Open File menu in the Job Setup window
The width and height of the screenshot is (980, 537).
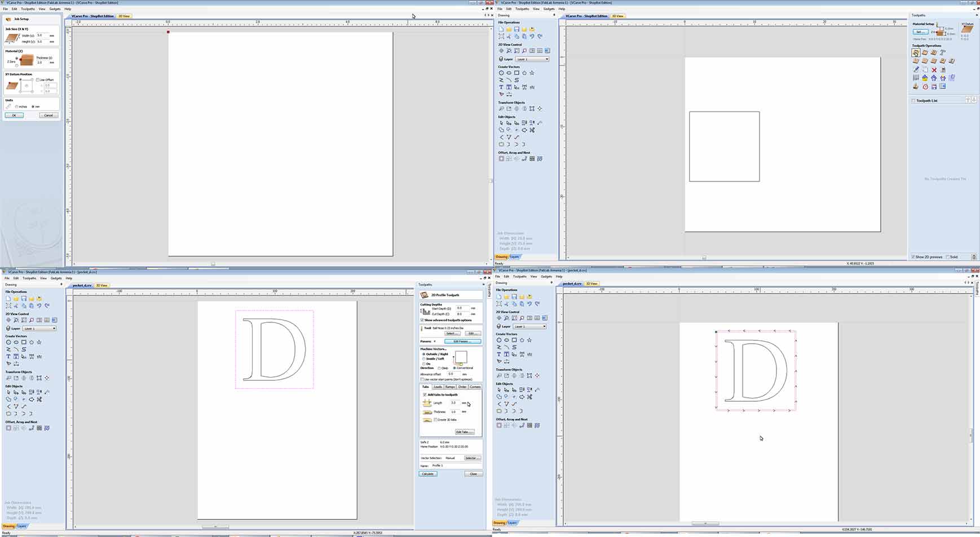6,9
